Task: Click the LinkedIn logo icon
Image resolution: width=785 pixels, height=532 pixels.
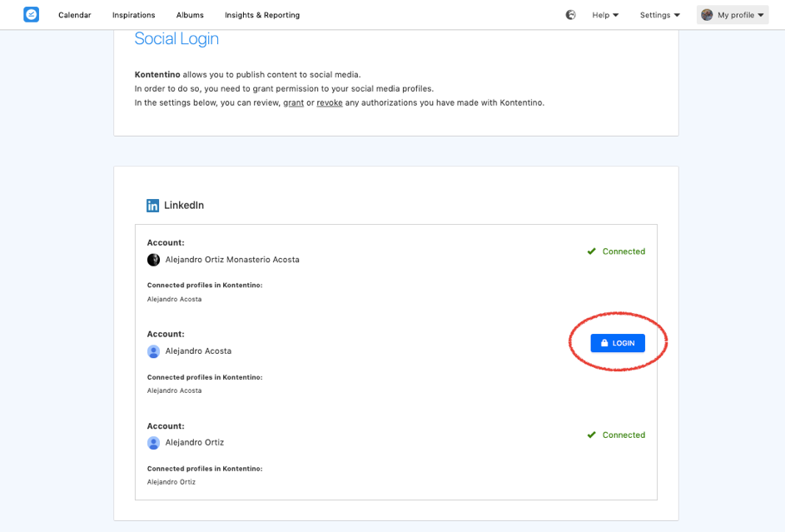Action: coord(152,205)
